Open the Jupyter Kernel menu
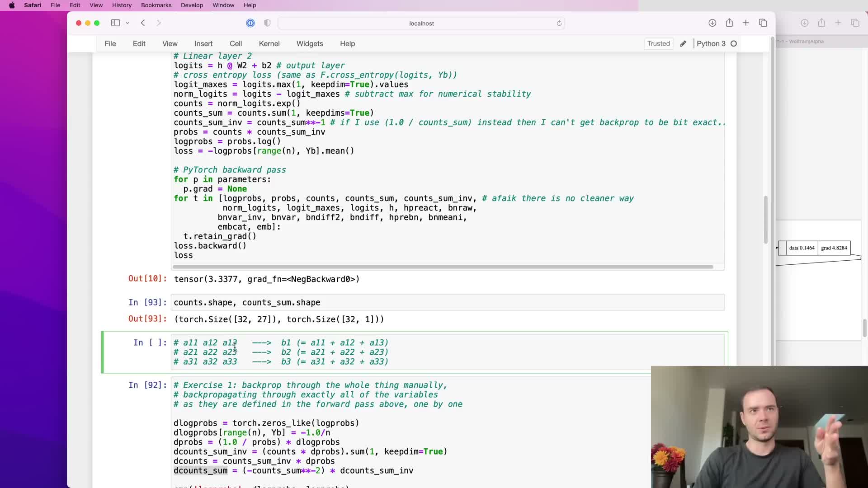The height and width of the screenshot is (488, 868). [x=269, y=44]
